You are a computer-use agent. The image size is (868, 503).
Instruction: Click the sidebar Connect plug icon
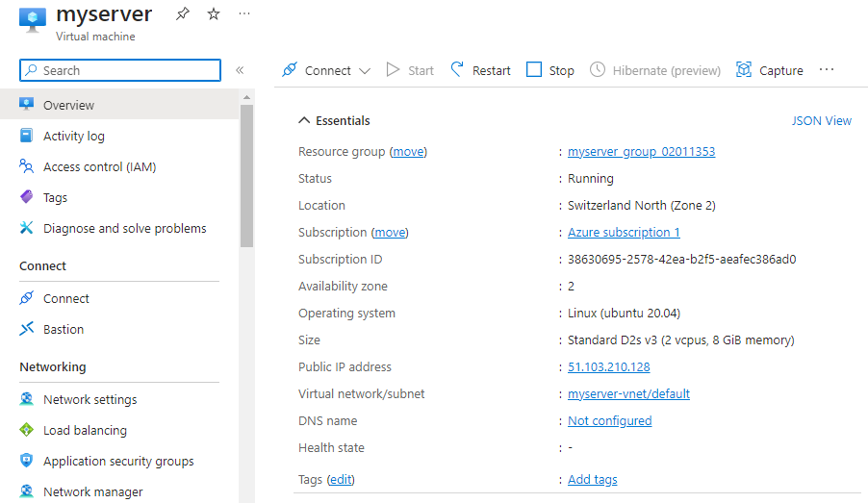click(27, 298)
